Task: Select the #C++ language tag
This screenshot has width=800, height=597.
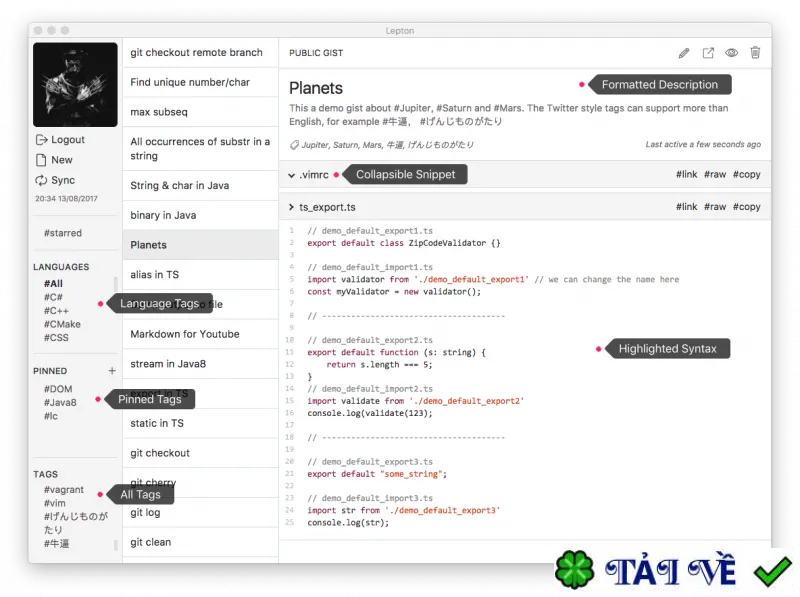Action: click(x=56, y=311)
